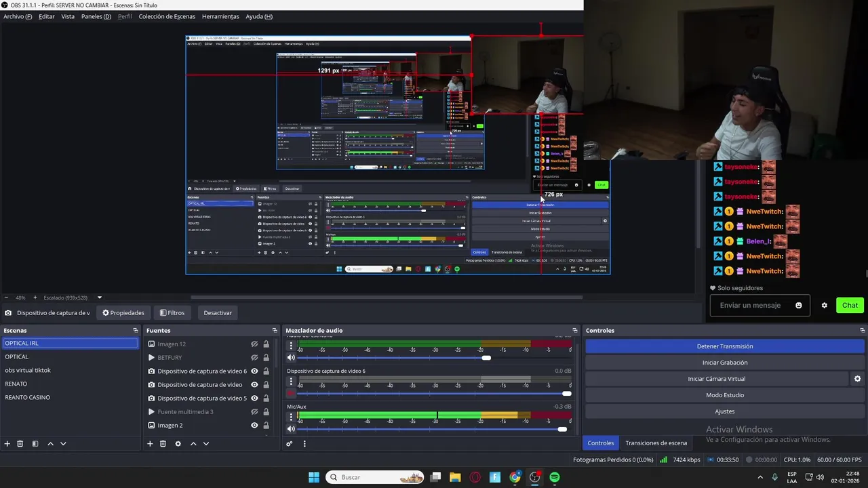The image size is (868, 488).
Task: Show Fuente multimedia 3 via eye icon
Action: pyautogui.click(x=254, y=411)
